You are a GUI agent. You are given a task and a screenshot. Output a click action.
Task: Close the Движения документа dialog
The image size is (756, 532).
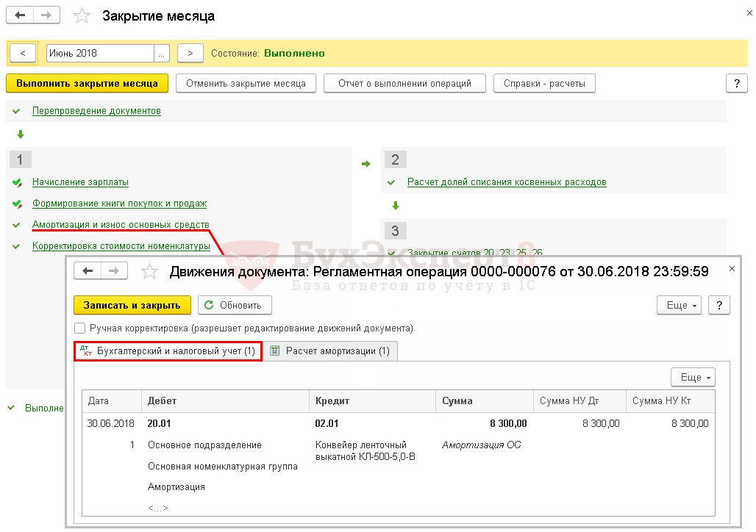click(732, 269)
